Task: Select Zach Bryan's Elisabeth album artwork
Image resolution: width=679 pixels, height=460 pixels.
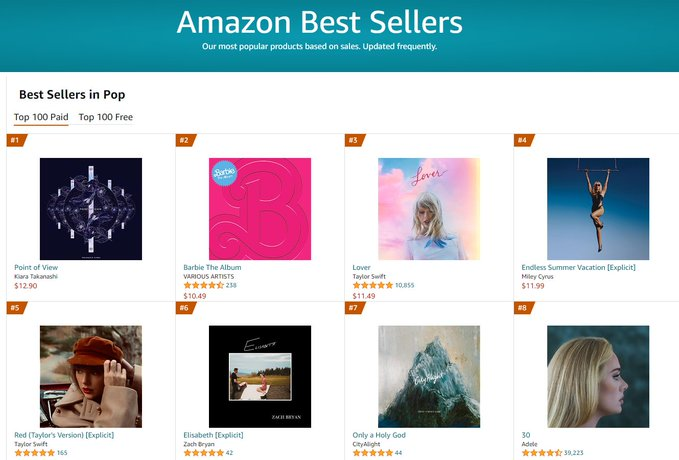Action: (260, 376)
